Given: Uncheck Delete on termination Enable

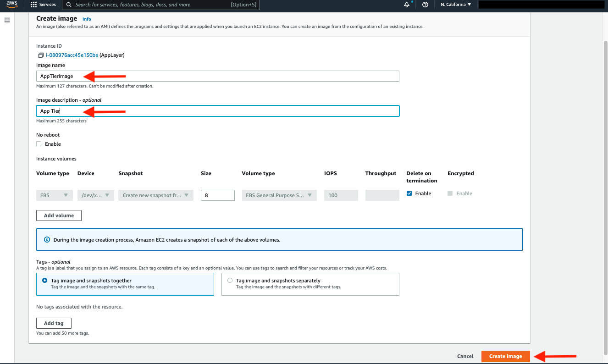Looking at the screenshot, I should tap(409, 193).
